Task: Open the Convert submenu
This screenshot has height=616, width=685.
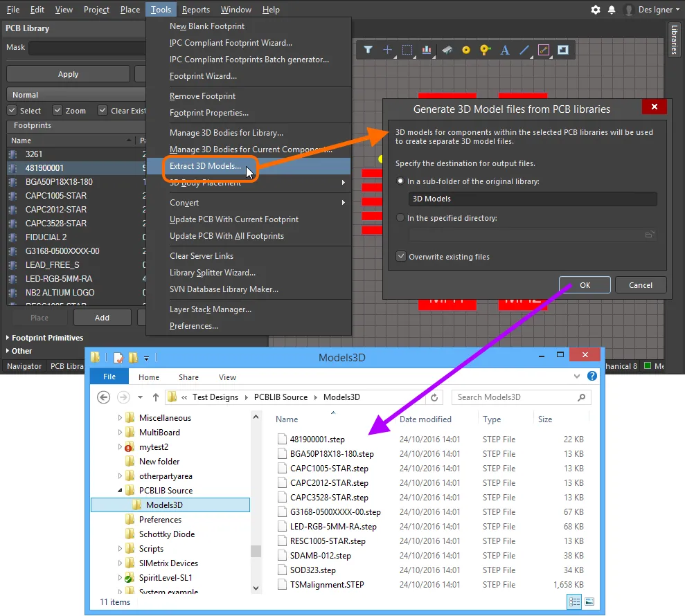Action: pos(249,203)
